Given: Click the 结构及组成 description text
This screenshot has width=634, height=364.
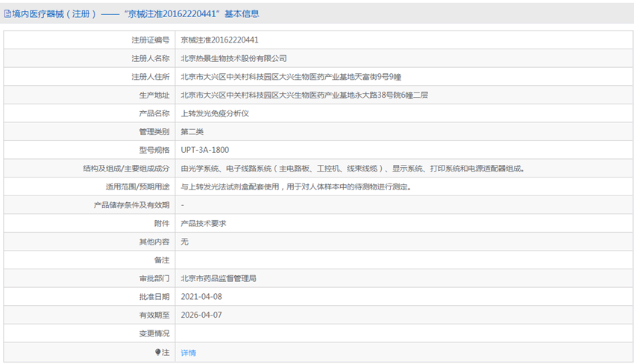Looking at the screenshot, I should tap(353, 169).
